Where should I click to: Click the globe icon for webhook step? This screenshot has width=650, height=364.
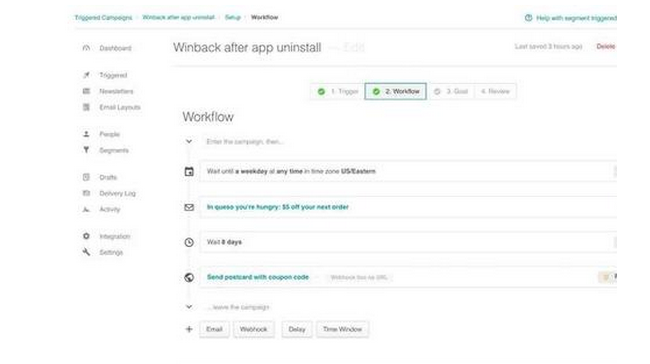(189, 277)
